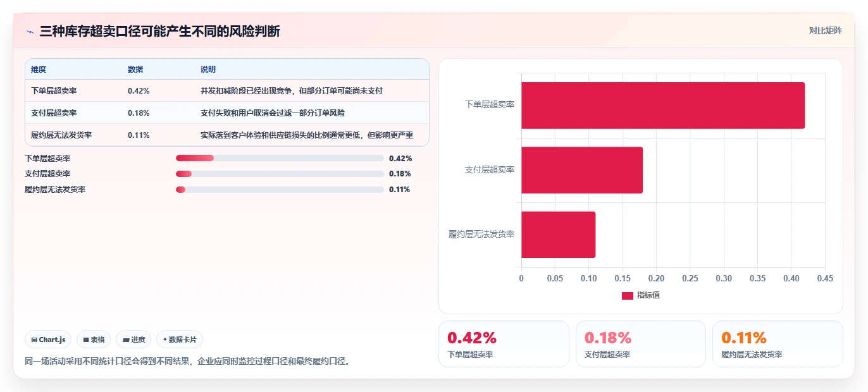Viewport: 868px width, 392px height.
Task: Select the 数据卡片 tag chip
Action: [x=180, y=340]
